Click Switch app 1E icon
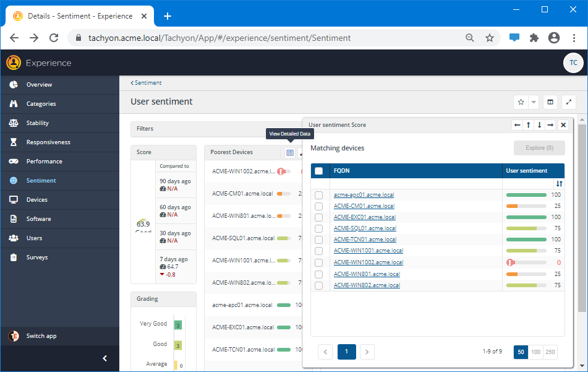The image size is (588, 372). point(14,336)
